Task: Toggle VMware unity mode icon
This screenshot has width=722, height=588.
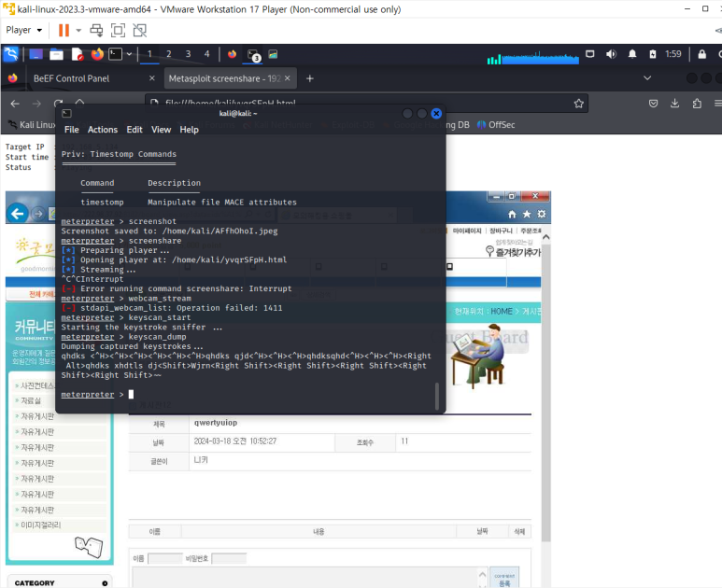Action: [x=139, y=31]
